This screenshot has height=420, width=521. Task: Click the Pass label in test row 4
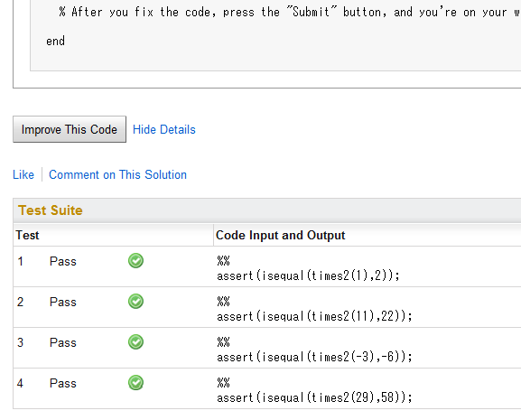pos(63,384)
